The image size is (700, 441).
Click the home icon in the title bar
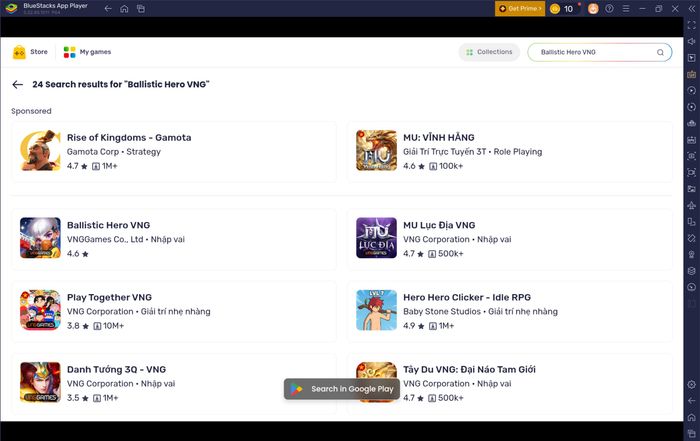pyautogui.click(x=125, y=8)
